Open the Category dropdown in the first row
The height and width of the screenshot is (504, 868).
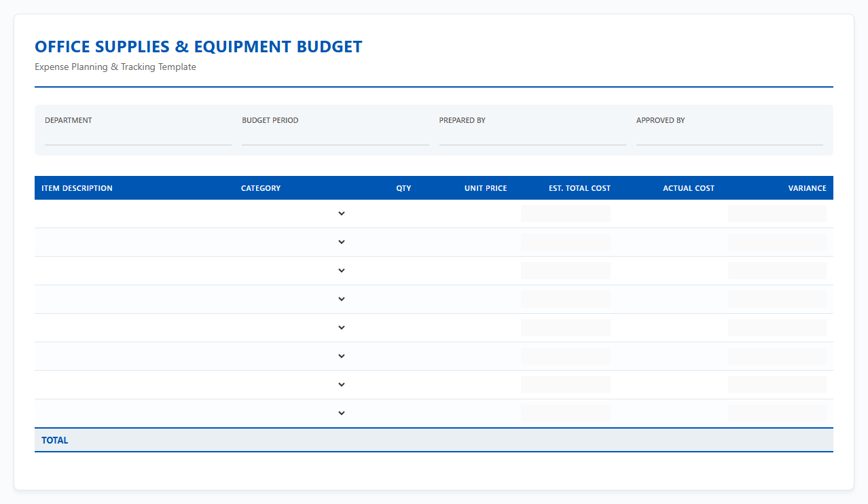pos(293,213)
